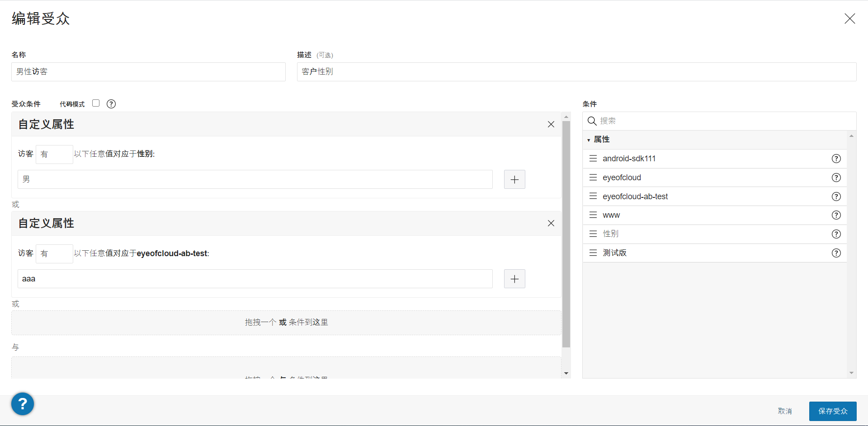The width and height of the screenshot is (868, 426).
Task: Click drag handle icon for android-sdk111
Action: (x=593, y=159)
